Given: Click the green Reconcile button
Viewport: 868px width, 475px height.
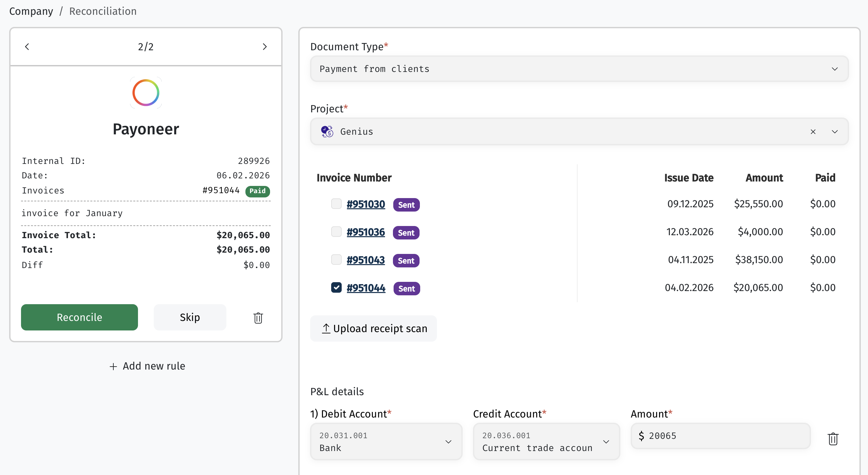Looking at the screenshot, I should coord(79,317).
